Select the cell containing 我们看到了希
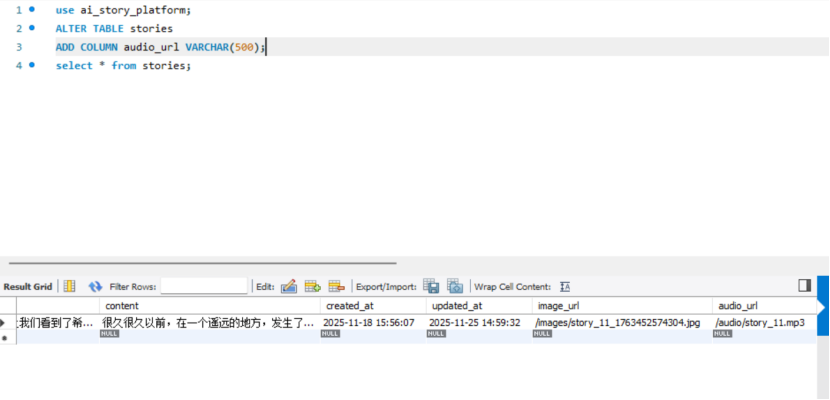Image resolution: width=830 pixels, height=400 pixels. click(x=58, y=323)
